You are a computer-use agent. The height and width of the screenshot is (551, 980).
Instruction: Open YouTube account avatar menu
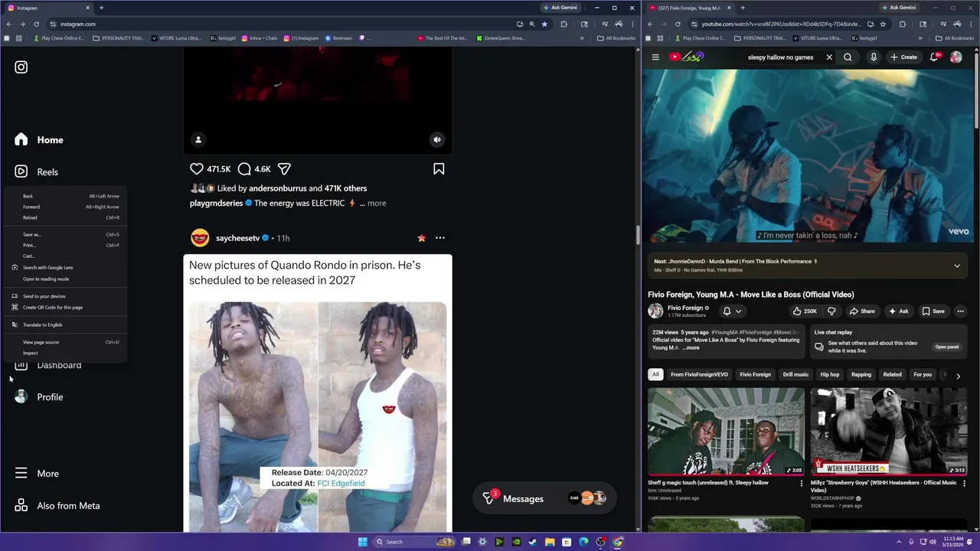[956, 57]
